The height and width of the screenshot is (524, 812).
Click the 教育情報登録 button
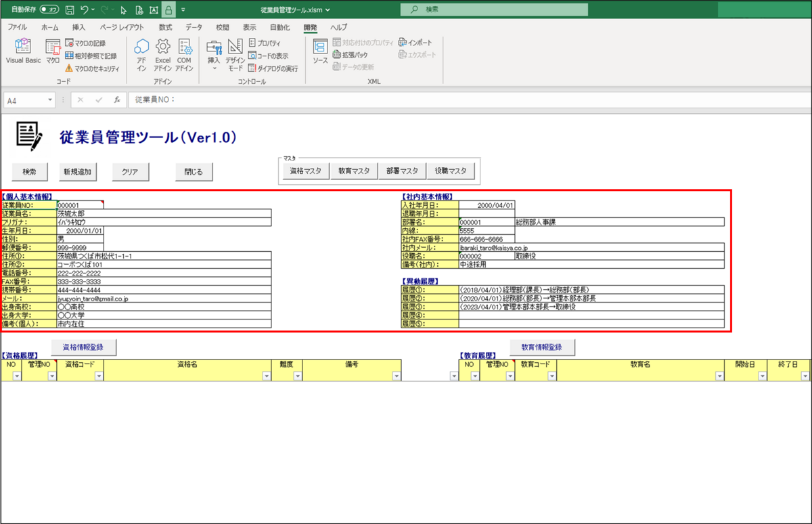(x=543, y=347)
